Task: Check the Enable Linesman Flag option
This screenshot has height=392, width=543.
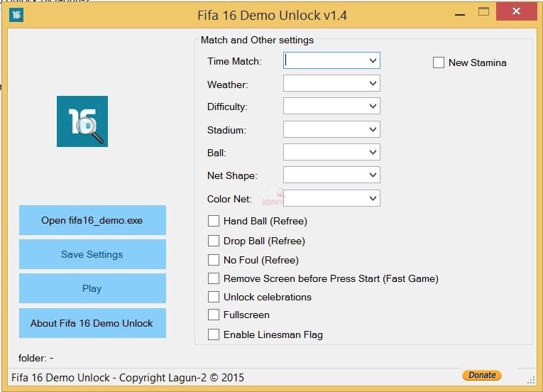Action: click(x=214, y=334)
